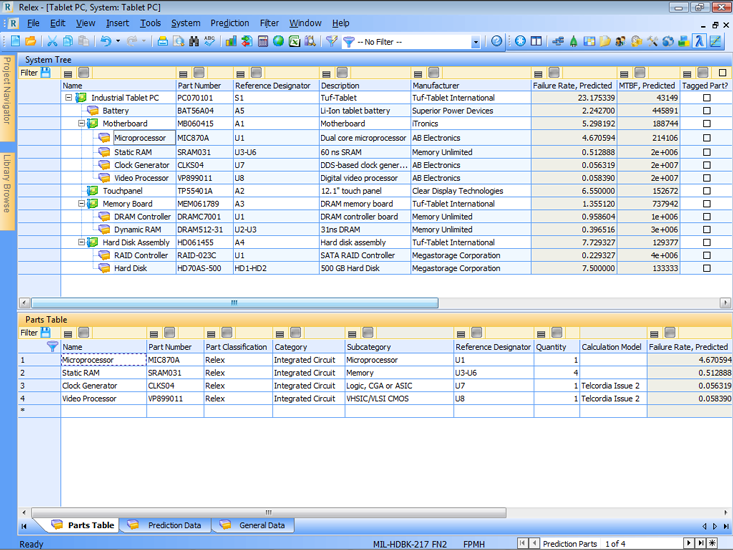Open the Project Navigator side panel
The image size is (733, 550).
[7, 97]
